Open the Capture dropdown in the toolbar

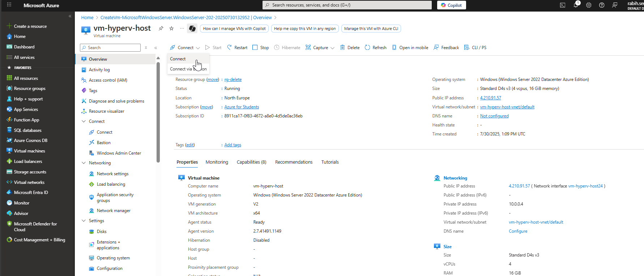320,48
